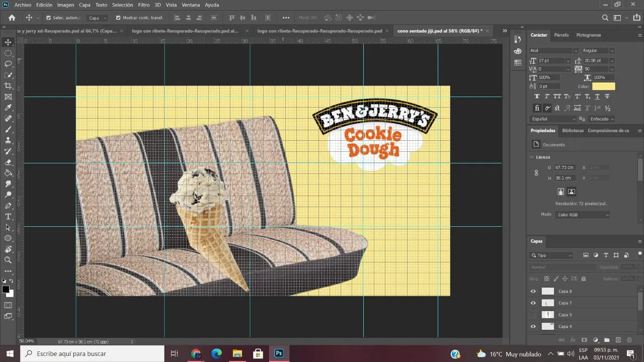644x362 pixels.
Task: Select the Eraser tool
Action: click(x=8, y=162)
